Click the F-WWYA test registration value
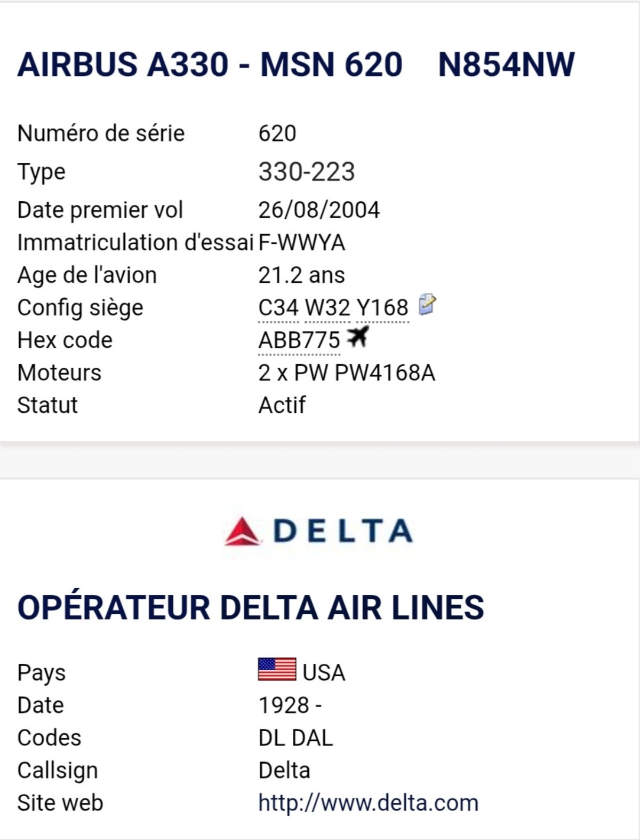 pyautogui.click(x=301, y=243)
